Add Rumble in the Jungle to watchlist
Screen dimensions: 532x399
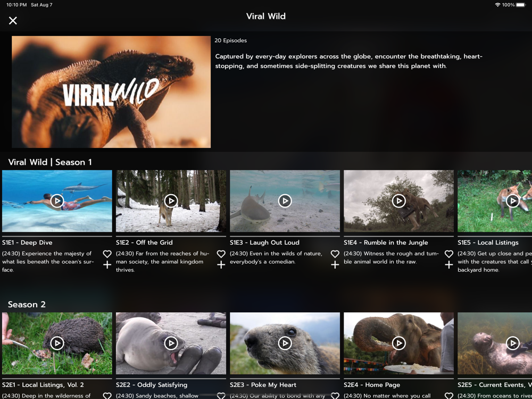[x=449, y=264]
